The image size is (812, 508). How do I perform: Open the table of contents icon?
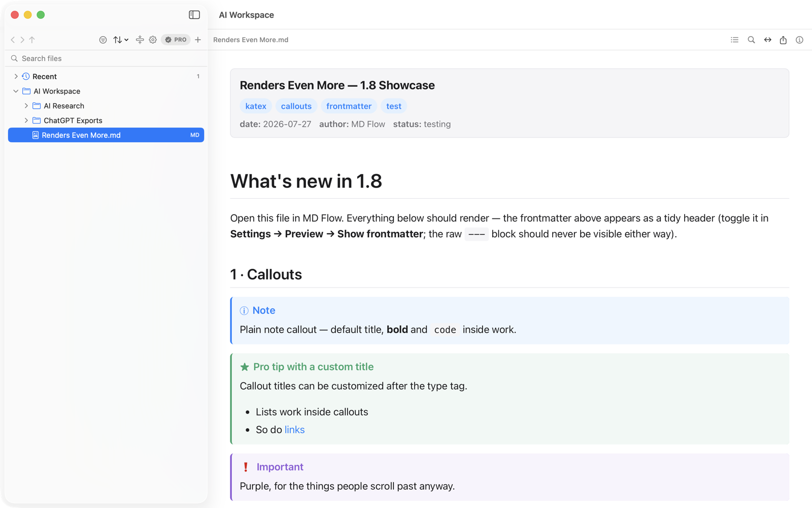(x=734, y=40)
